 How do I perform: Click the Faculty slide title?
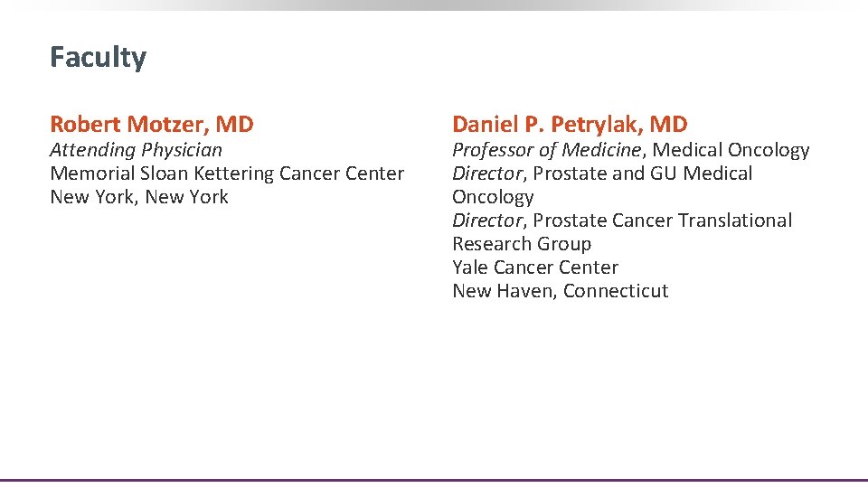pos(98,58)
